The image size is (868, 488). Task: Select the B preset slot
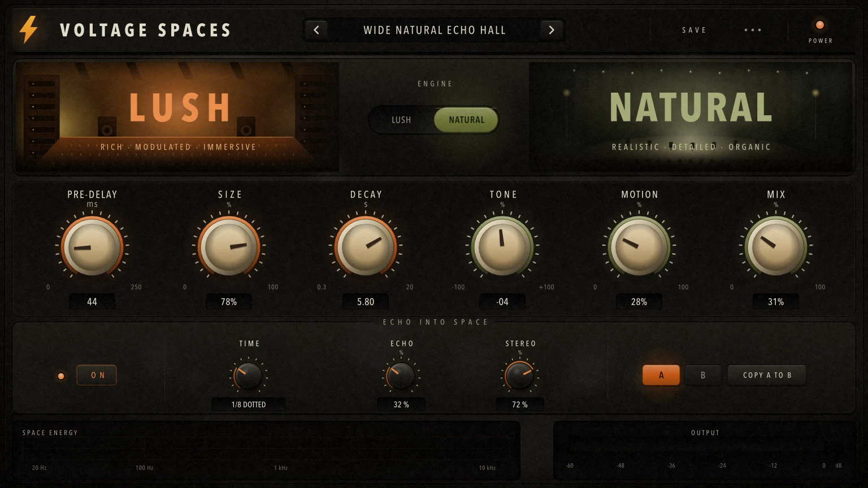coord(703,375)
